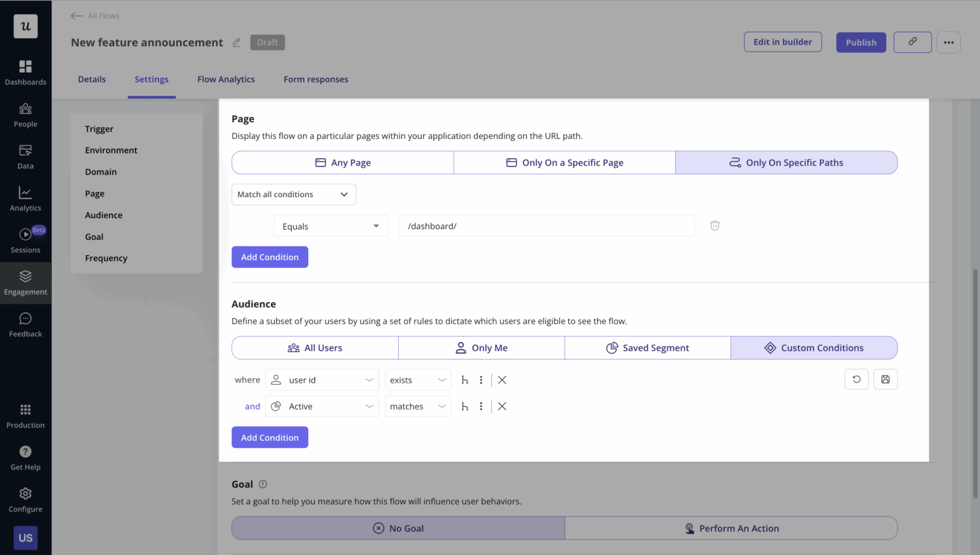Open the Feedback section in the sidebar
This screenshot has height=555, width=980.
click(x=26, y=324)
